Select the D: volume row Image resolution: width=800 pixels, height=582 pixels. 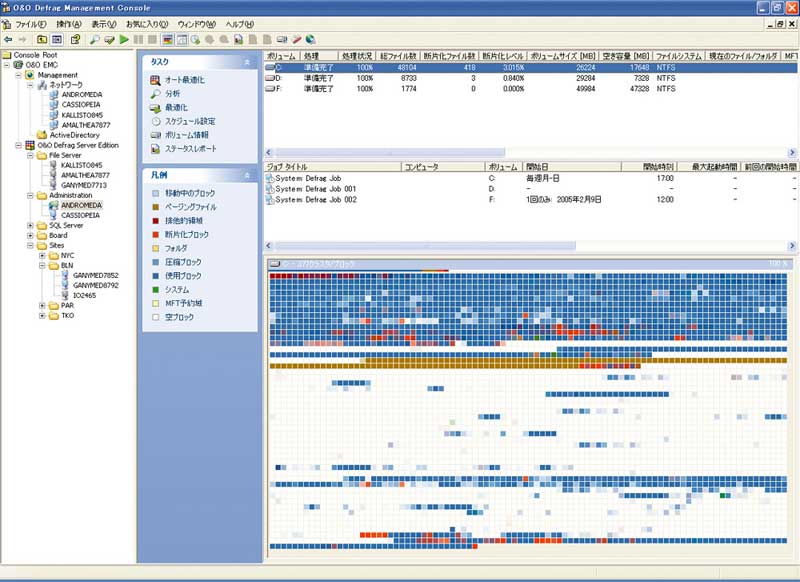point(531,78)
